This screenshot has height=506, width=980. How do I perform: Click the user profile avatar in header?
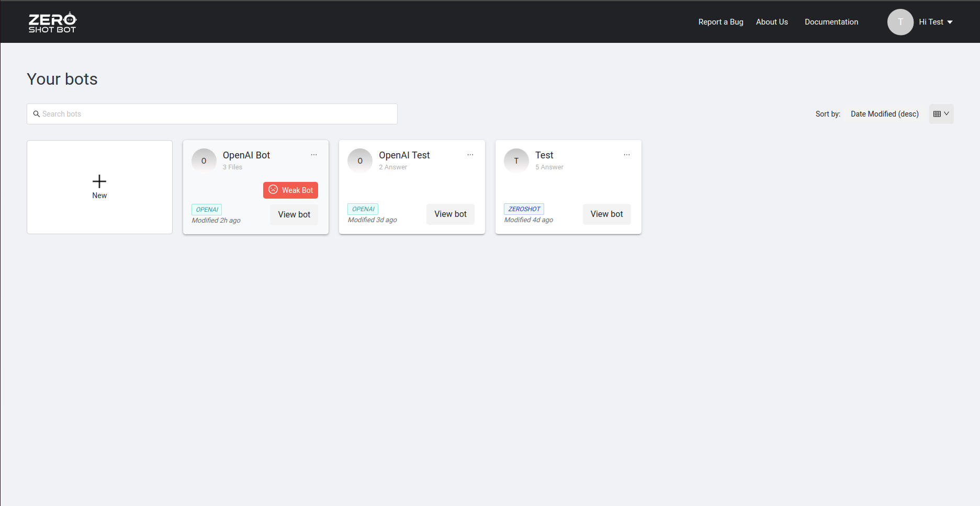pyautogui.click(x=900, y=22)
